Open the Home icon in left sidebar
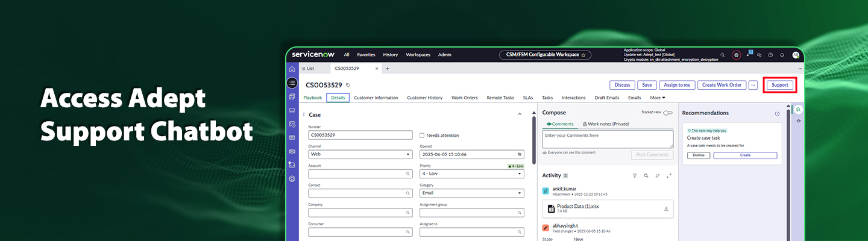The height and width of the screenshot is (241, 868). (292, 69)
